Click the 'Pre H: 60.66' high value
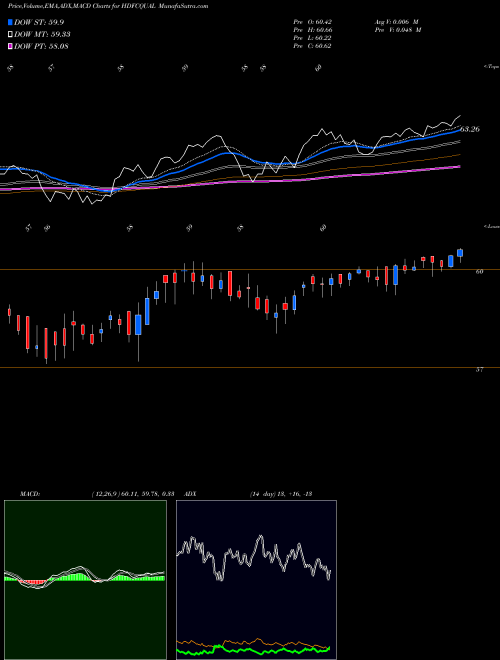Image resolution: width=500 pixels, height=660 pixels. tap(312, 29)
